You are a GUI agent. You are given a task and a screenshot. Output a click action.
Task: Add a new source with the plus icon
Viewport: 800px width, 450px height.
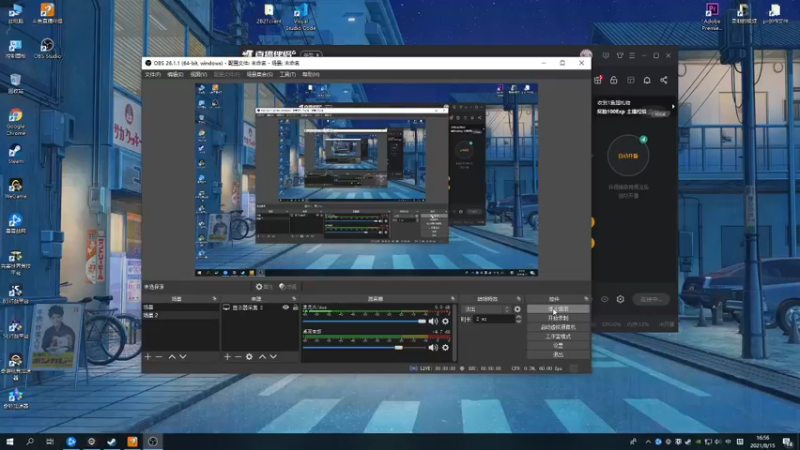point(228,357)
